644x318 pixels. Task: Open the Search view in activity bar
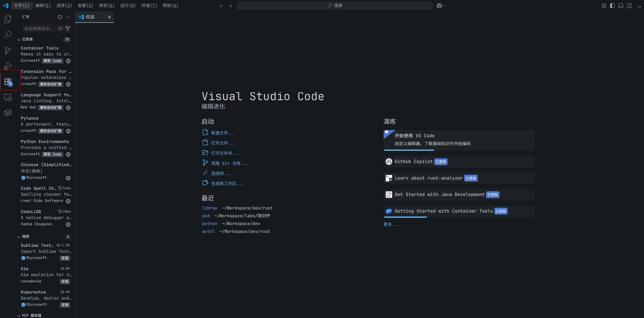[x=8, y=35]
